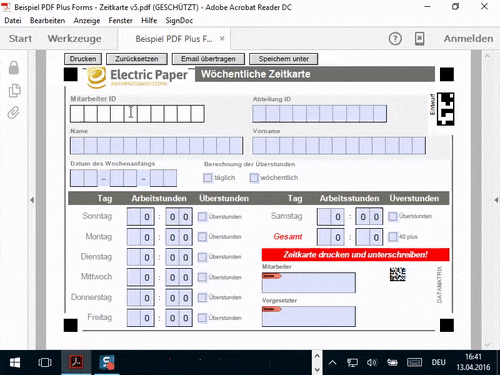This screenshot has width=500, height=375.
Task: Click the Anmelden link
Action: (468, 39)
